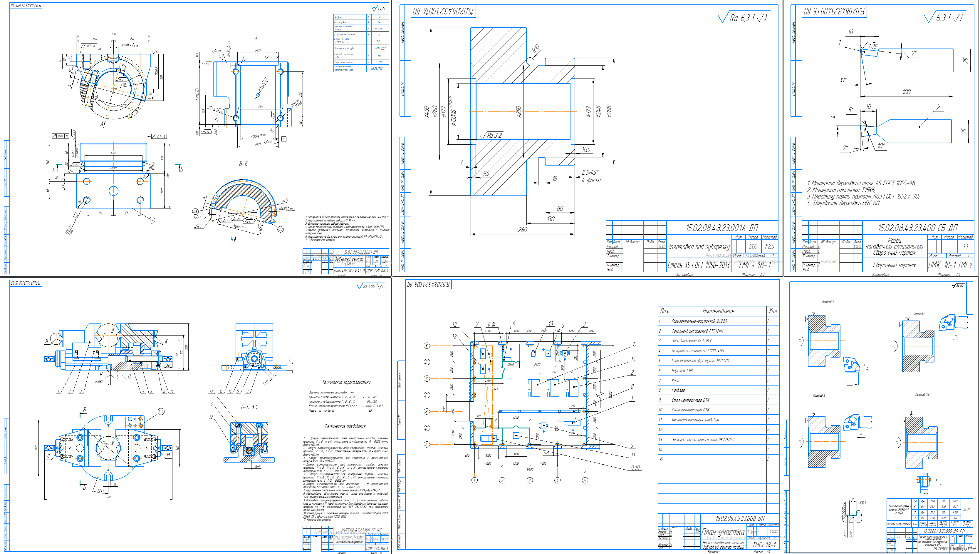
Task: Select grid axis marker Ж circle
Action: [x=427, y=345]
